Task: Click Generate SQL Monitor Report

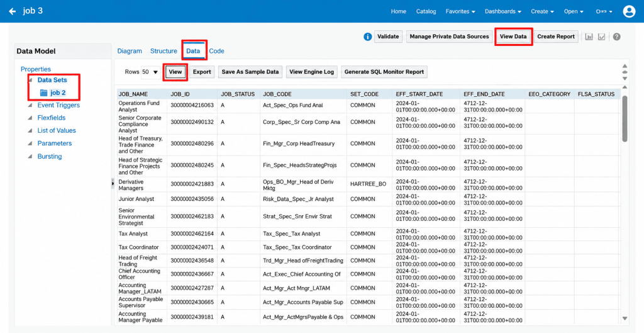Action: coord(384,72)
